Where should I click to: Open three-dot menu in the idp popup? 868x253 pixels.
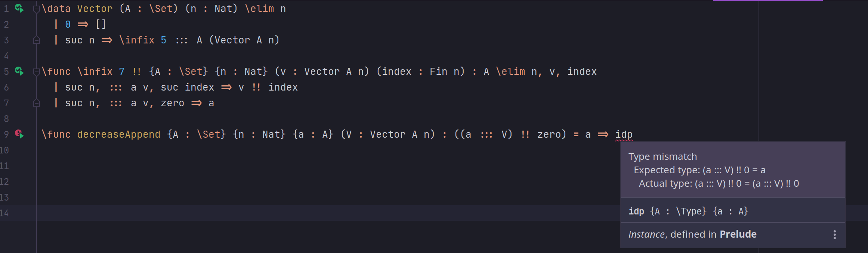pyautogui.click(x=835, y=234)
